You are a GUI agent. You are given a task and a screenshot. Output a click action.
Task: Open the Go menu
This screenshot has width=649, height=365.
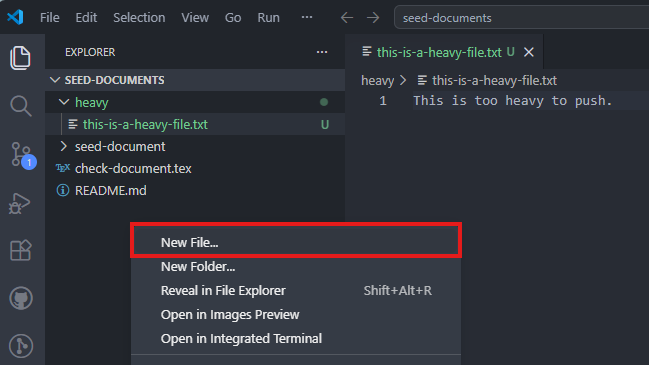[x=233, y=18]
